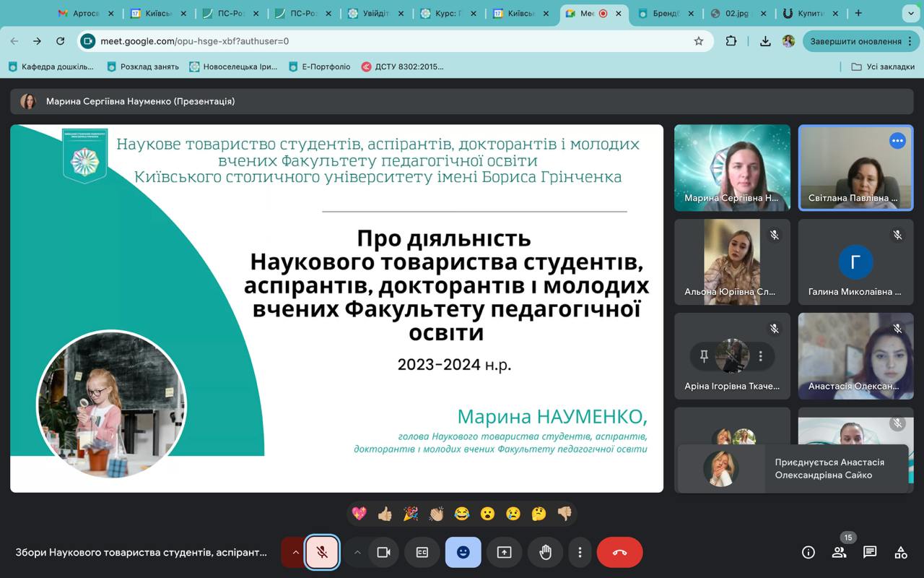Present your screen to the meeting
The height and width of the screenshot is (578, 924).
(x=503, y=552)
